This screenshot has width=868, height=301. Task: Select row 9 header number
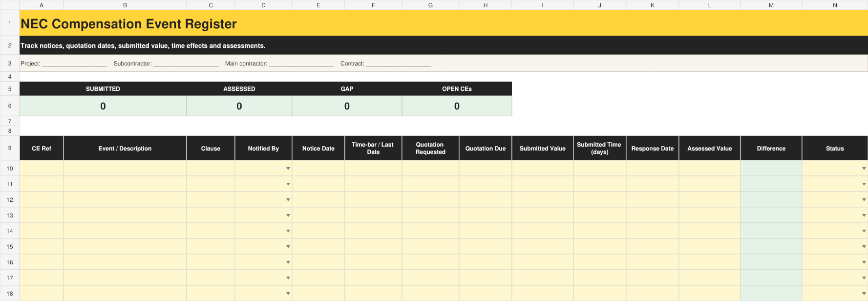pos(10,148)
